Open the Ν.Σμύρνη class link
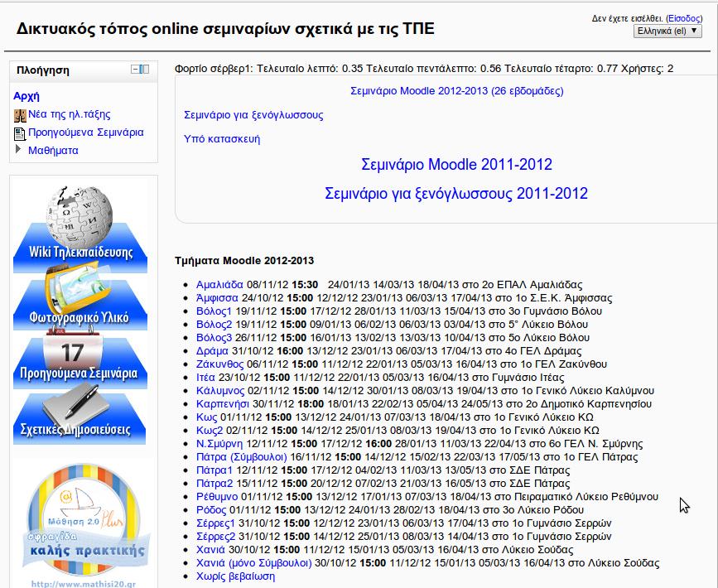 (219, 444)
